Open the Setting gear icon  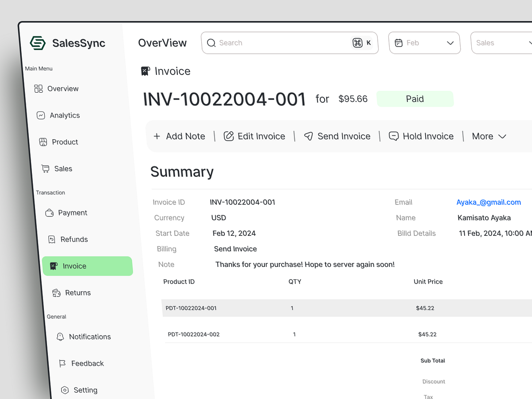pyautogui.click(x=65, y=390)
